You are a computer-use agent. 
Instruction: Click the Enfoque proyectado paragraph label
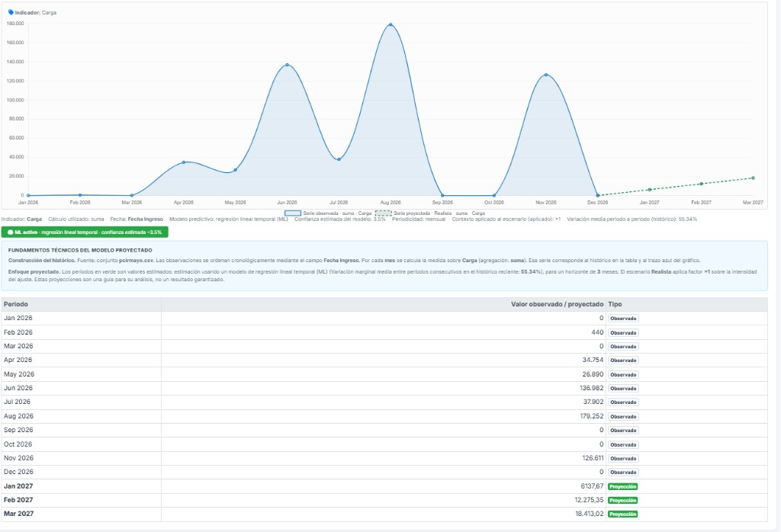pos(34,272)
